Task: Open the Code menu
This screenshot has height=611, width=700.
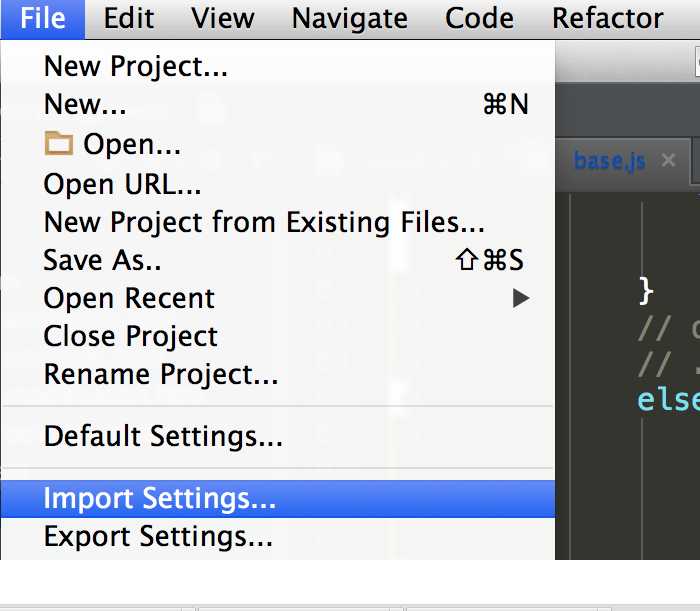Action: [479, 19]
